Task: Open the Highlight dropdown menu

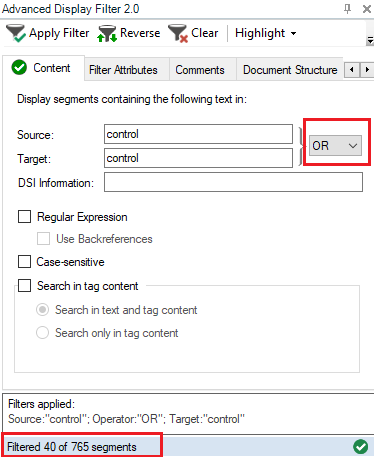Action: coord(266,33)
